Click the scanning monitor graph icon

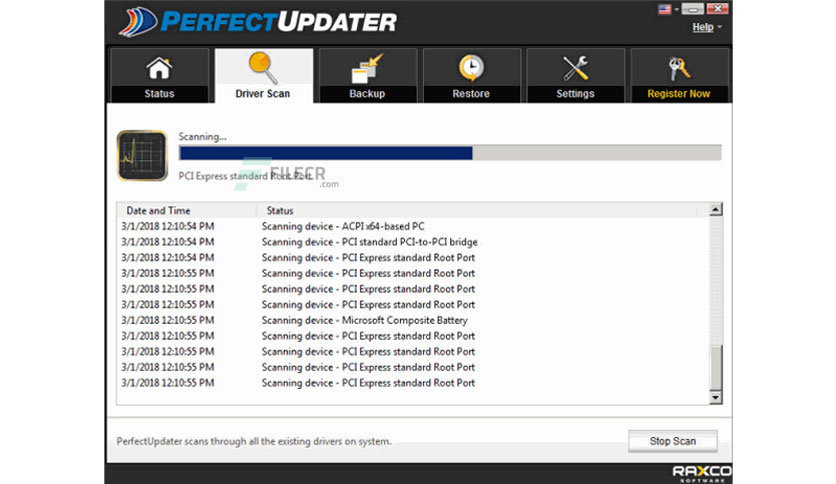[x=142, y=156]
